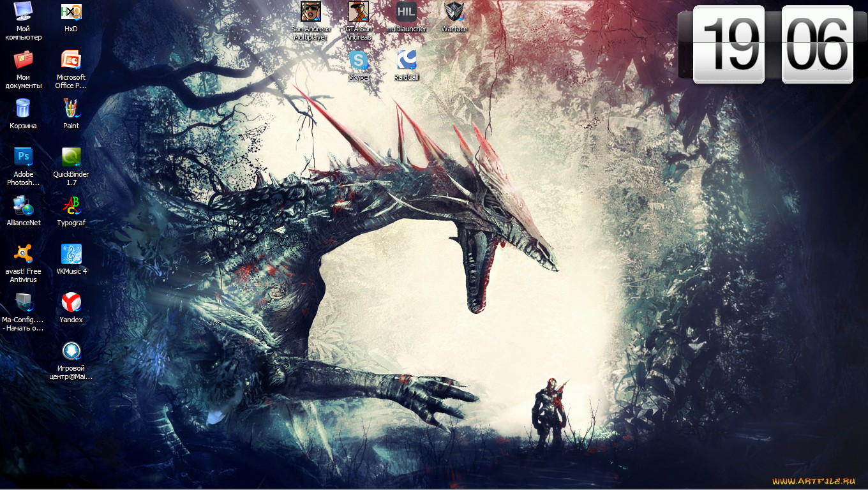Click the Skype desktop icon

tap(359, 60)
